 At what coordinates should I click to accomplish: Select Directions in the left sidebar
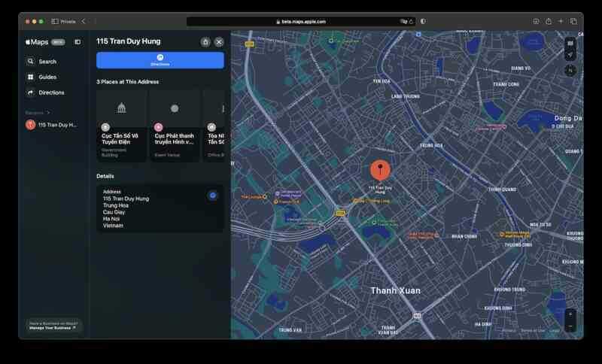point(51,93)
